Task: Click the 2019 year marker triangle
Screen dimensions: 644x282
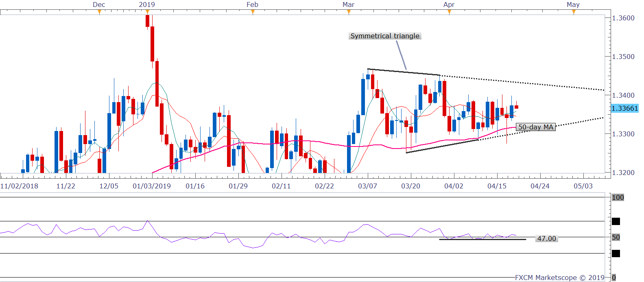Action: coord(147,12)
